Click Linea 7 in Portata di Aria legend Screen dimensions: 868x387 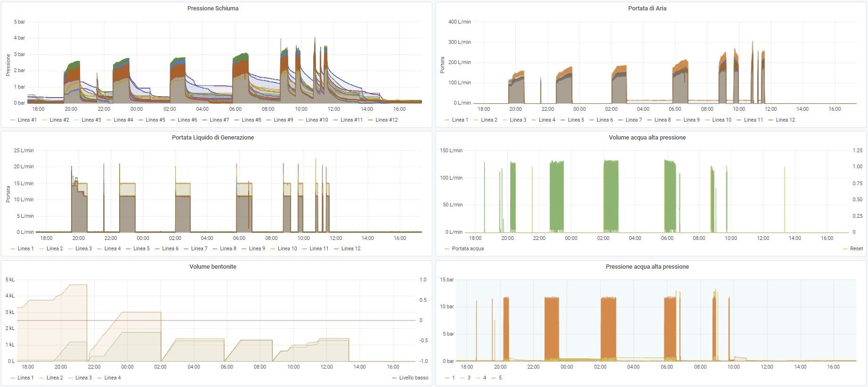point(633,120)
